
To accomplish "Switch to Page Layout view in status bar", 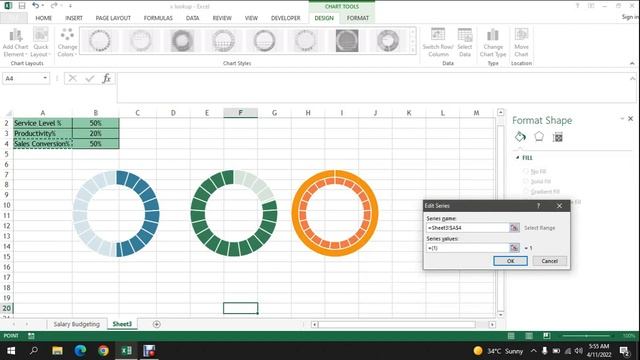I will click(x=529, y=336).
